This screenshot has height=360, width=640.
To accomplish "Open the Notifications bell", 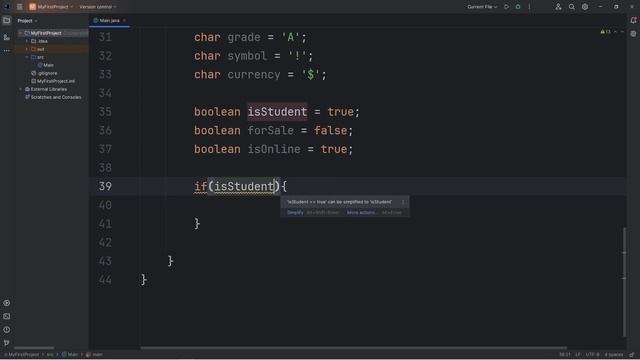I will (x=633, y=20).
